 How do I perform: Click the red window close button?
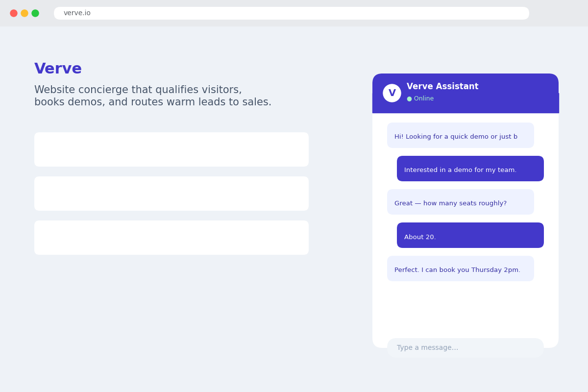(x=14, y=13)
